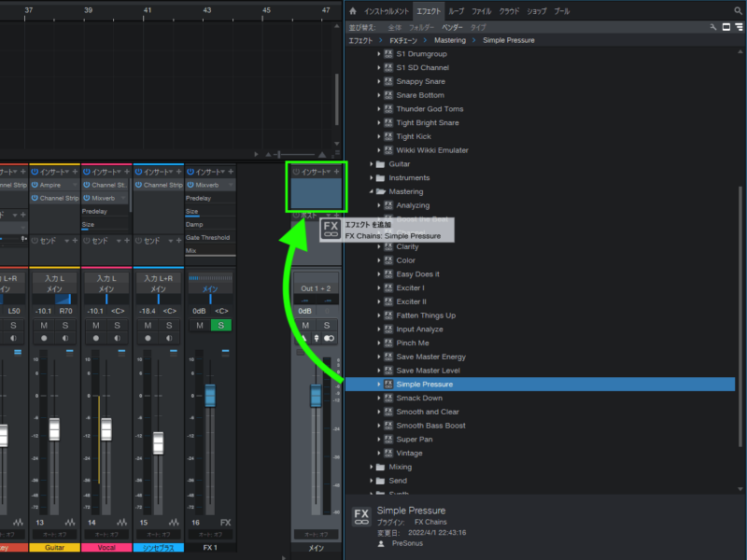Viewport: 747px width, 560px height.
Task: Click the FX Chain icon beside Vintage
Action: point(388,453)
